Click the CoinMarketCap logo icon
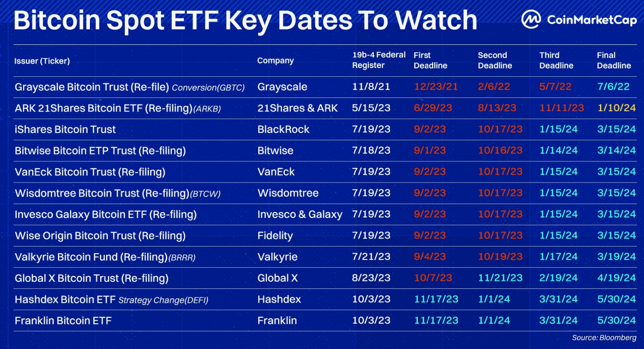This screenshot has height=349, width=644. tap(531, 19)
